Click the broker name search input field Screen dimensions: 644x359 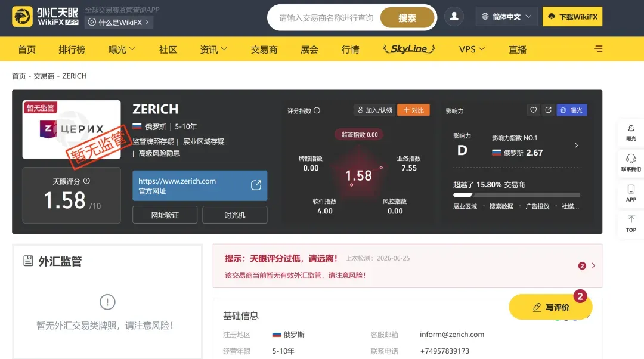tap(326, 18)
